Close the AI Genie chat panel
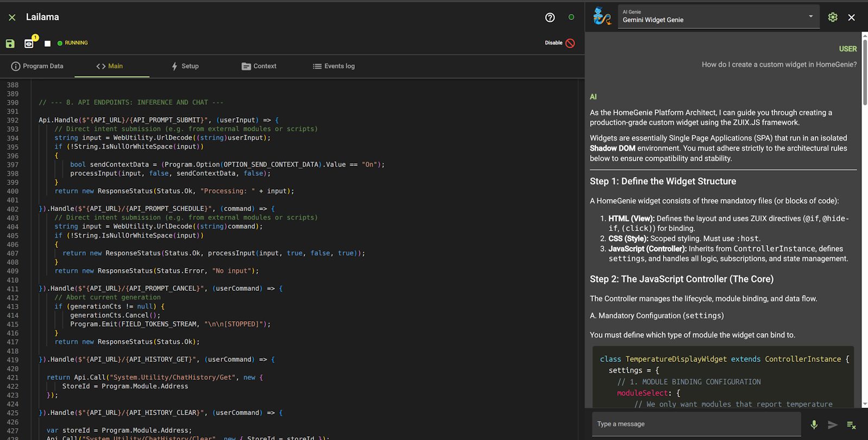 (x=852, y=17)
